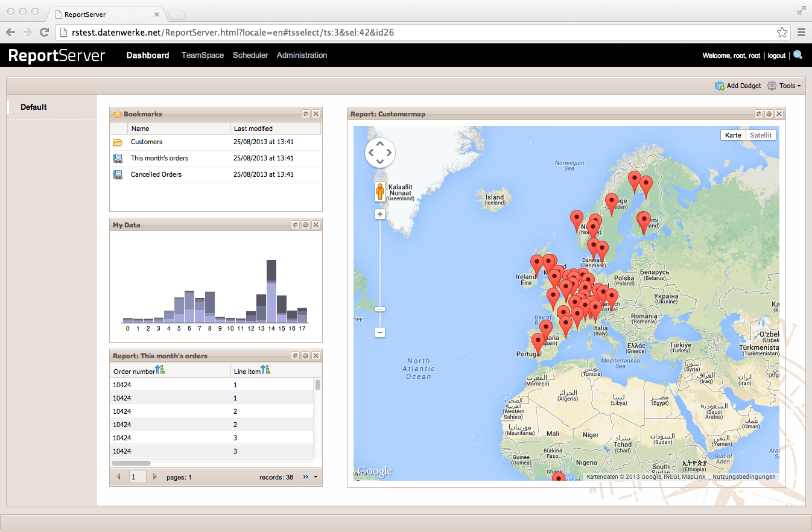Click the double-arrow more button in pager
Screen dimensions: 812x532
point(306,477)
